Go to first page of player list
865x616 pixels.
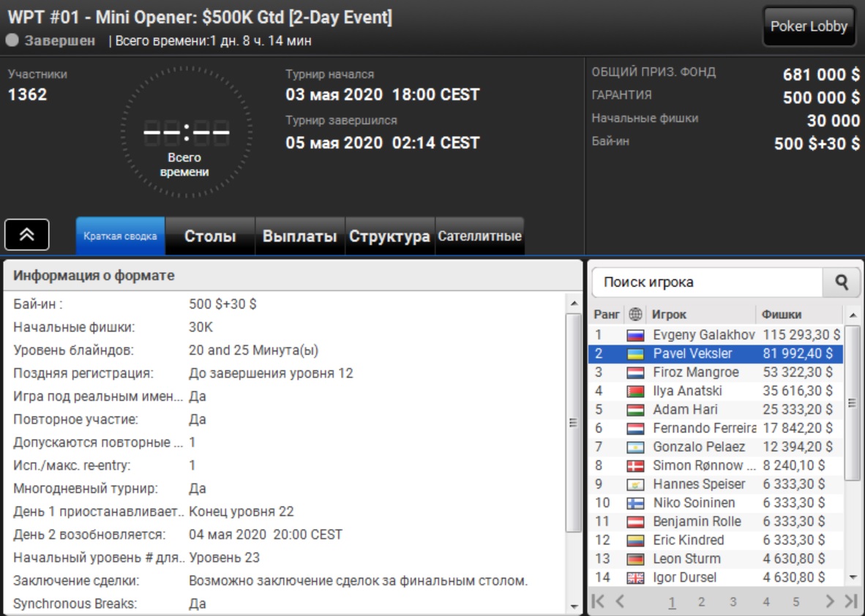598,601
